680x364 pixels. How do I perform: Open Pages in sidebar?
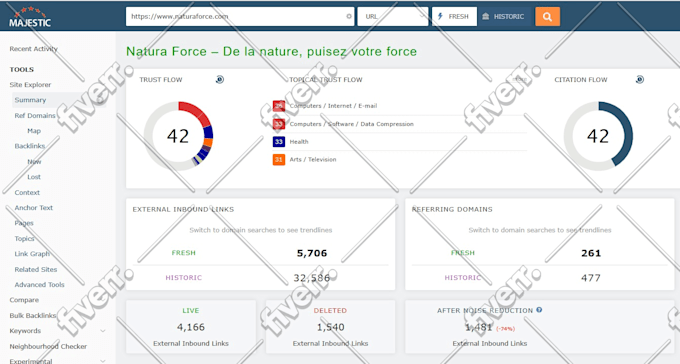[x=24, y=223]
